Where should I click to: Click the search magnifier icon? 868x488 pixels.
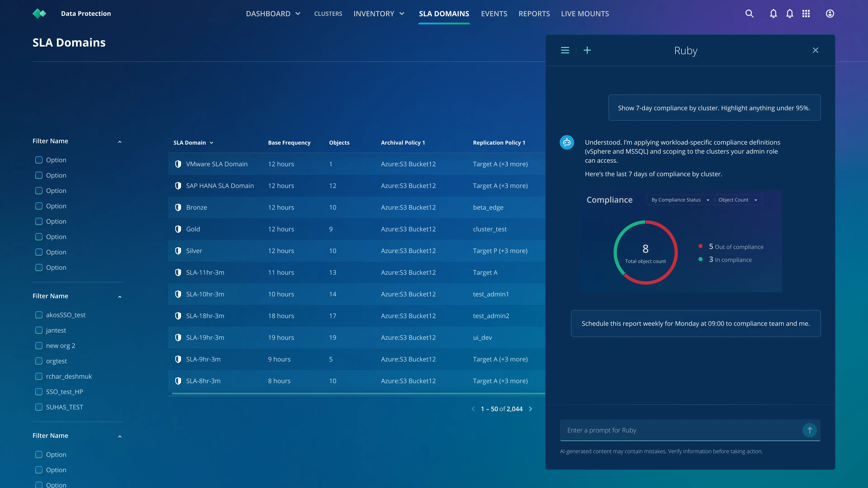pyautogui.click(x=749, y=14)
